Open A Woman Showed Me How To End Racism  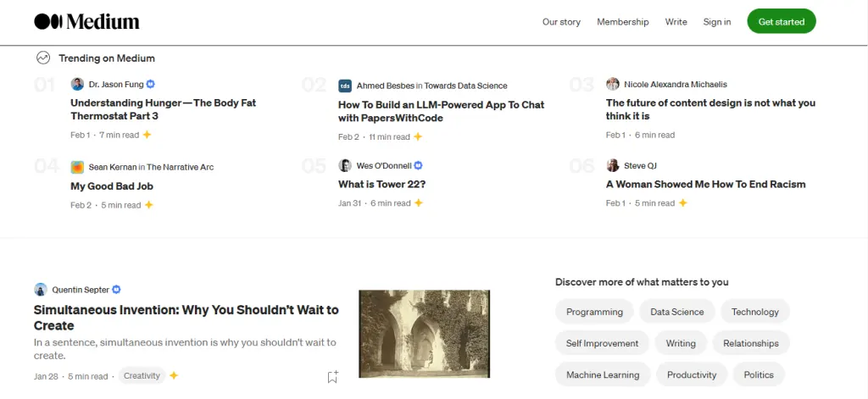tap(706, 185)
